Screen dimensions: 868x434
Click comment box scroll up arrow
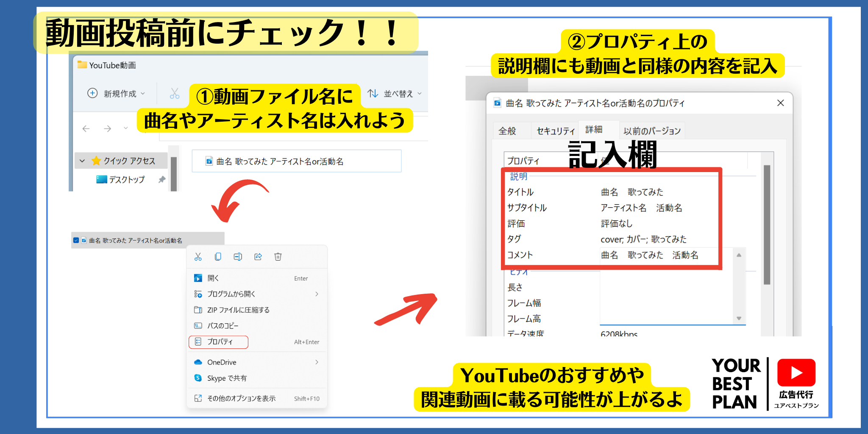pos(739,255)
